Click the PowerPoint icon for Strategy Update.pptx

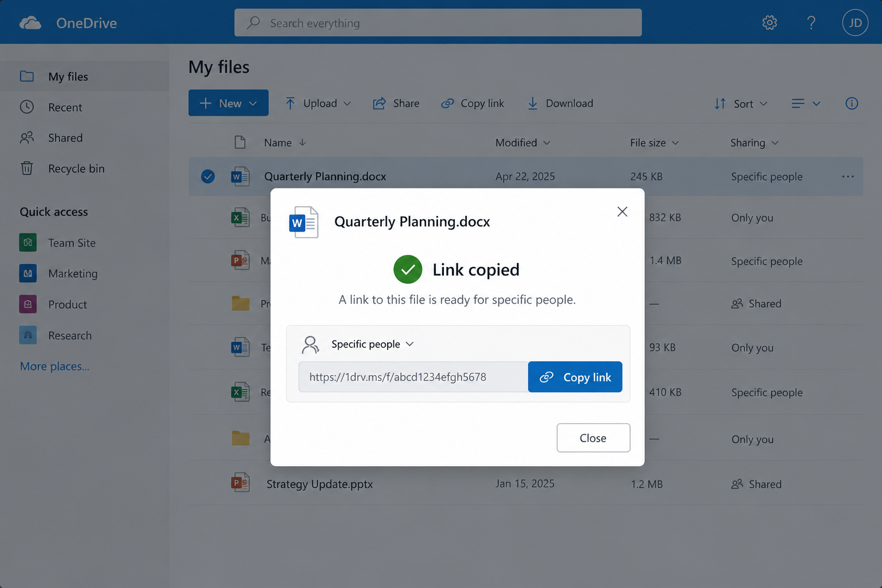[240, 483]
